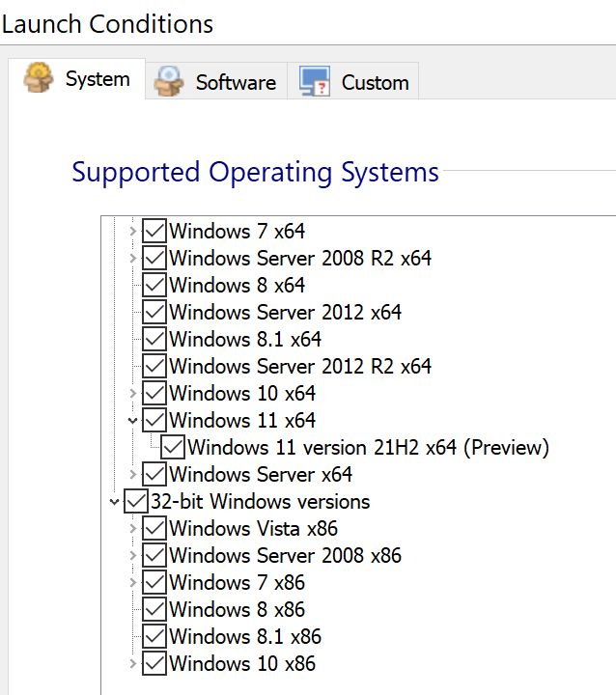Toggle the Windows Server x64 checkbox
Image resolution: width=616 pixels, height=695 pixels.
coord(154,474)
